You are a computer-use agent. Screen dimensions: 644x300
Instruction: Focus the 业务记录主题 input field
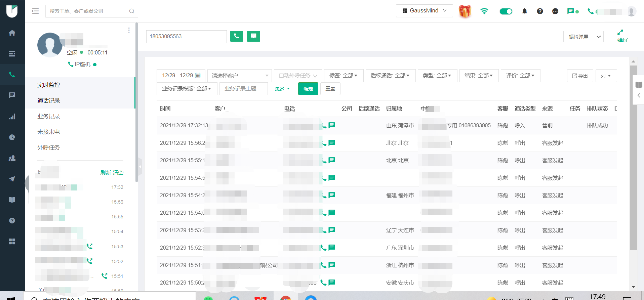point(244,89)
